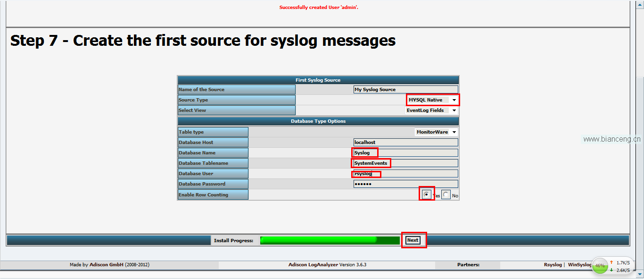The width and height of the screenshot is (644, 279).
Task: Open the WinSyslog partner link
Action: (579, 265)
